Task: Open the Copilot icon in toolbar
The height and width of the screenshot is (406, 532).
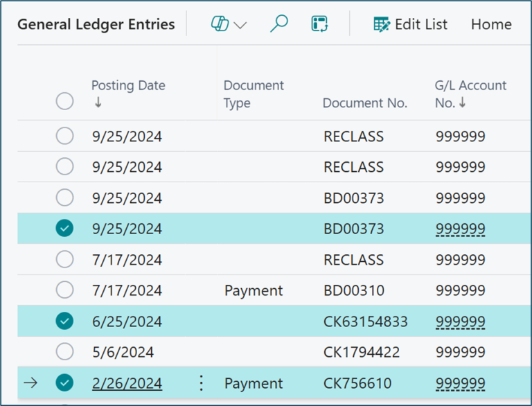Action: click(x=220, y=24)
